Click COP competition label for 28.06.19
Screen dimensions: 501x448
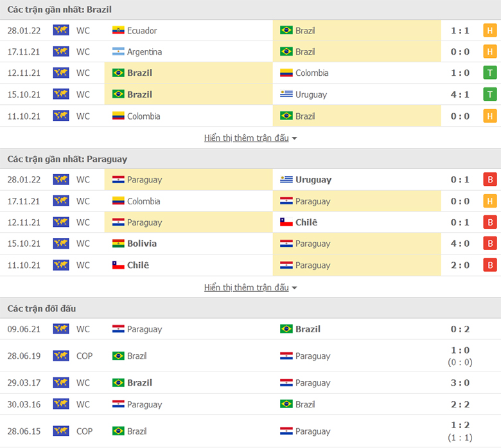84,355
